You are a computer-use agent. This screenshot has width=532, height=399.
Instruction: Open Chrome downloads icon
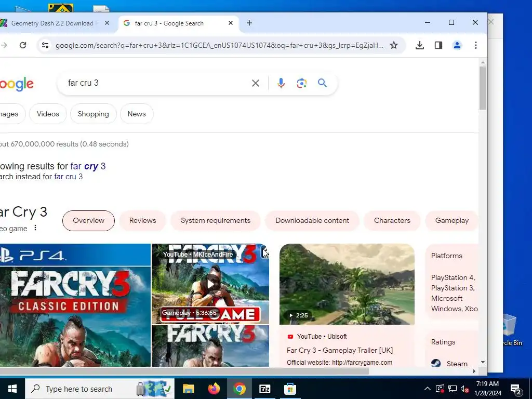pos(420,45)
